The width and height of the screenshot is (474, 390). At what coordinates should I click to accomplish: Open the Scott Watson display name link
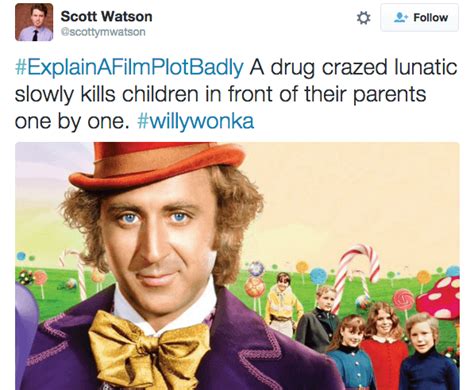(106, 16)
